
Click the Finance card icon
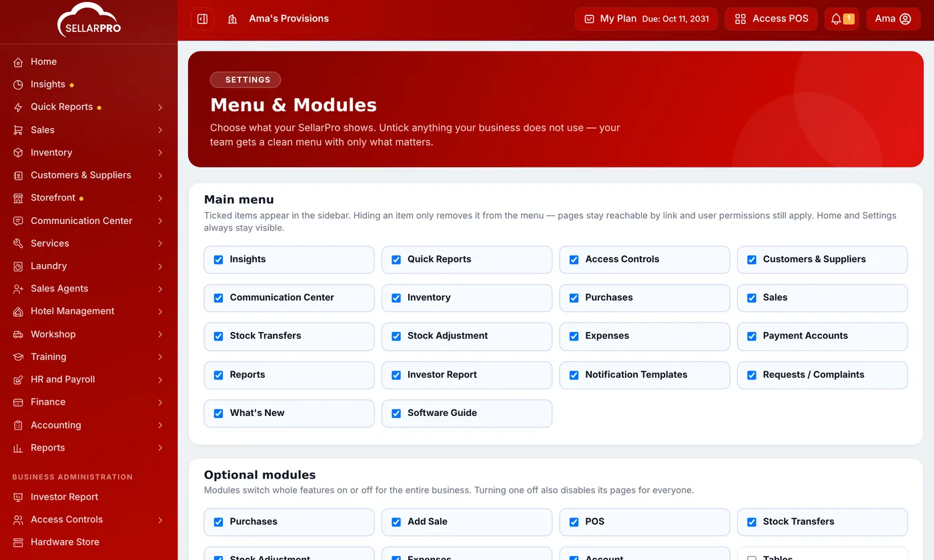tap(18, 402)
